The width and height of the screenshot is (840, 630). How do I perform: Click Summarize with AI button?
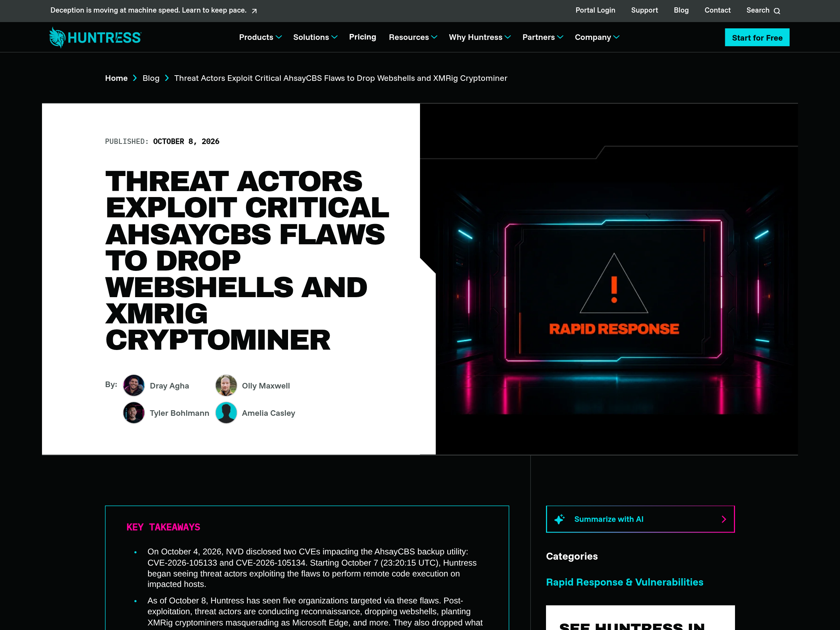point(640,519)
